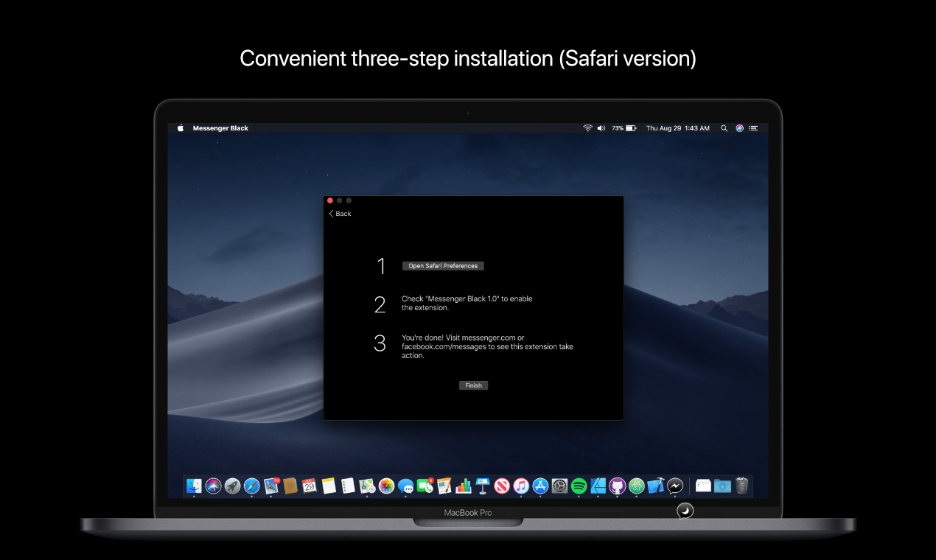Open Maps app in dock
The height and width of the screenshot is (560, 936).
pos(367,486)
